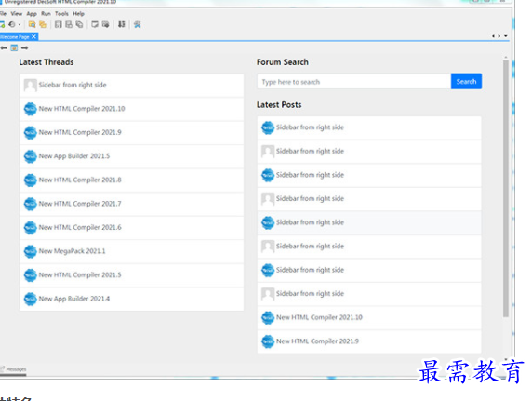The width and height of the screenshot is (532, 401).
Task: Open New HTML Compiler 2021.9 in Latest Posts
Action: pos(369,341)
